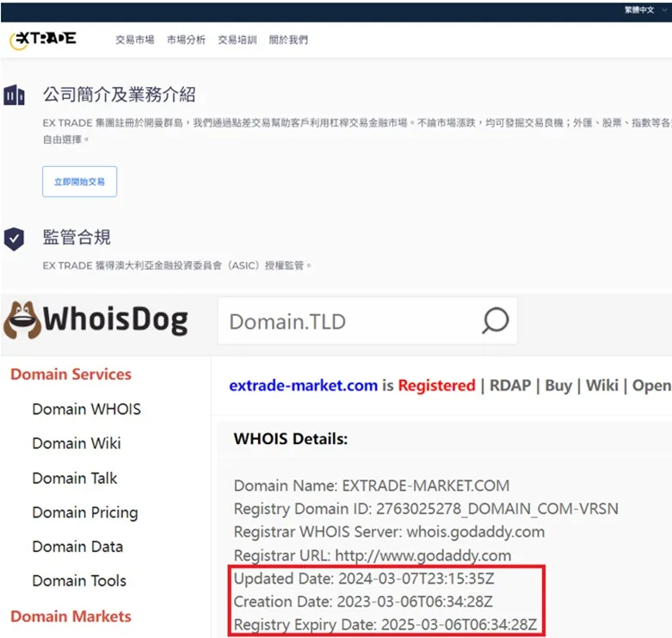The height and width of the screenshot is (638, 672).
Task: Select the Registrar WHOIS Server line
Action: [x=389, y=532]
